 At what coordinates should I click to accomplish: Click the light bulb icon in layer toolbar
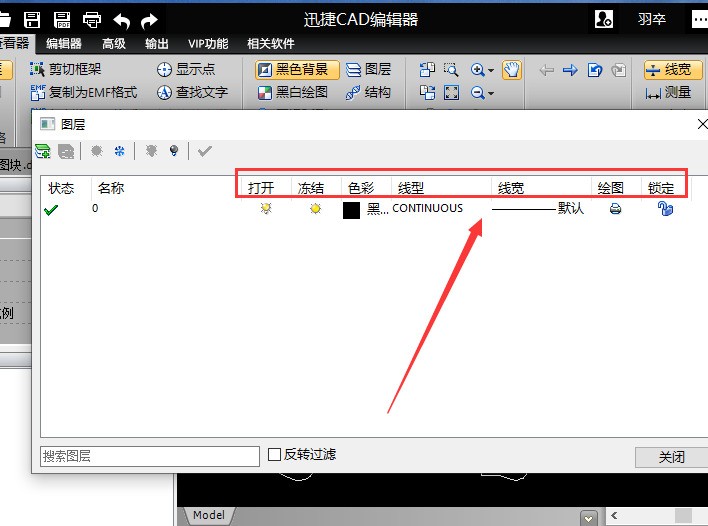(174, 151)
